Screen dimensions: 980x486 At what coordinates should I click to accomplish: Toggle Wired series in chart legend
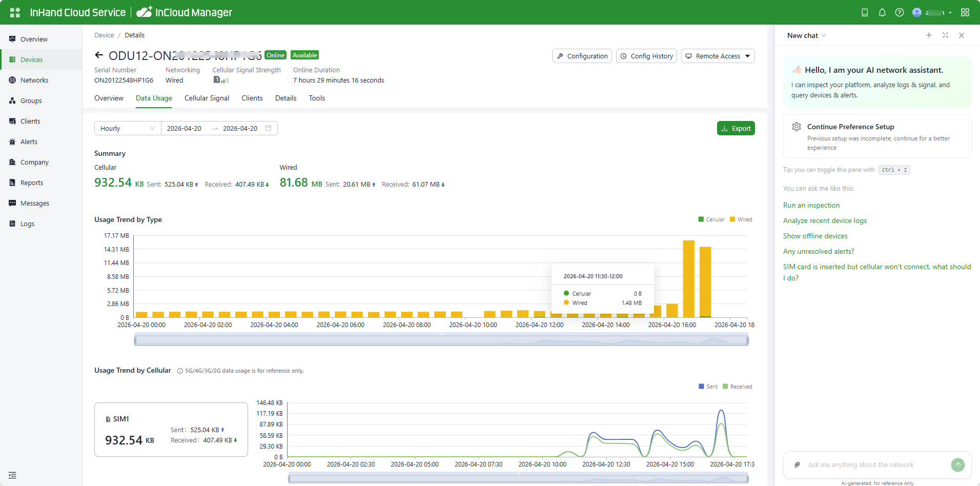click(x=741, y=219)
